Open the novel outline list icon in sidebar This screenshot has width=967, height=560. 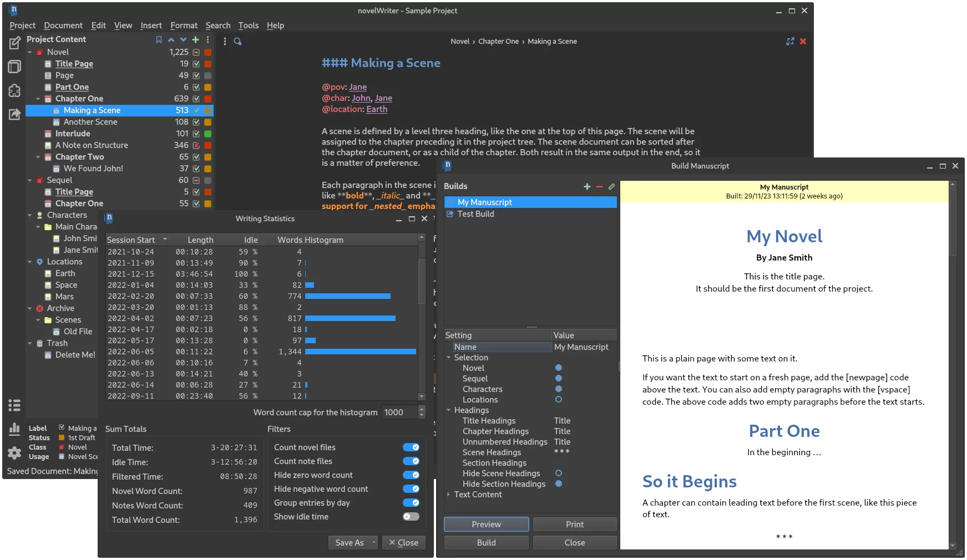[14, 406]
